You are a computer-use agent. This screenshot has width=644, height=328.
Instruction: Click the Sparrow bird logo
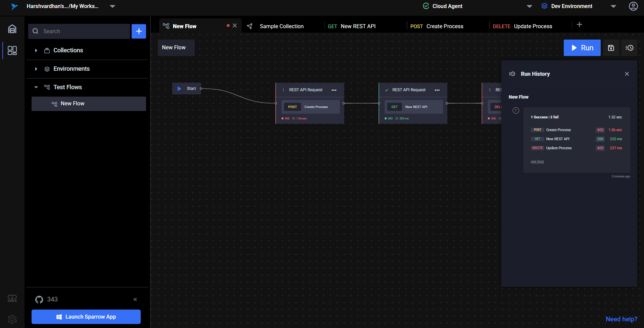14,6
